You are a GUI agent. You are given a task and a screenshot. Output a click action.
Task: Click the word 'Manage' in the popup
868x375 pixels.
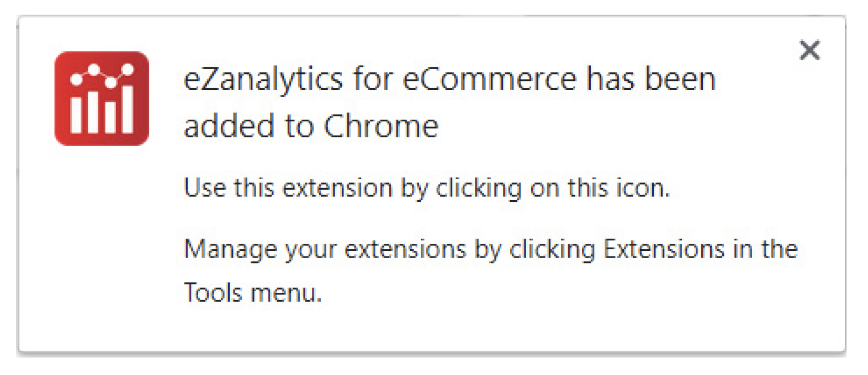(230, 249)
